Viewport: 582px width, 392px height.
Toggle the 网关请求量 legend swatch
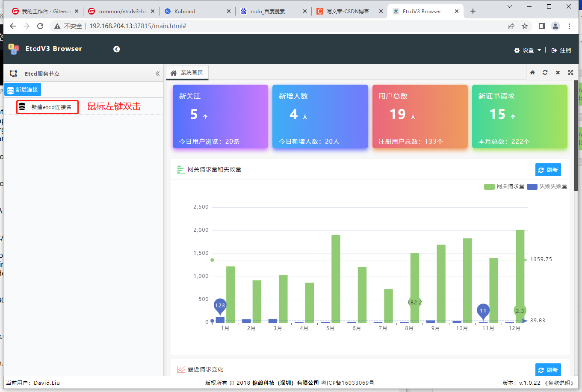coord(489,187)
